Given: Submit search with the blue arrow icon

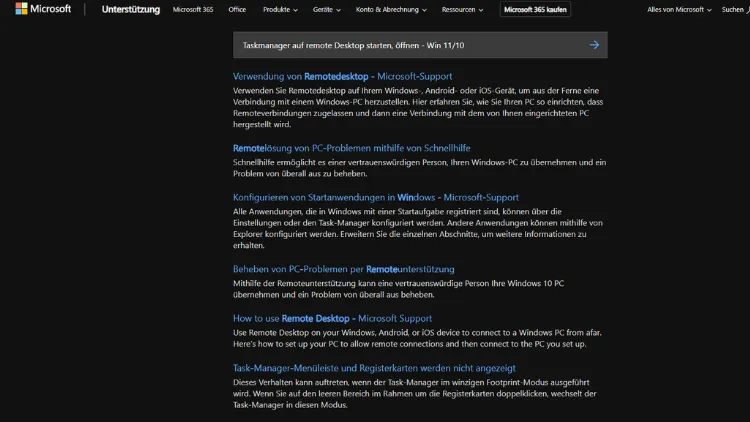Looking at the screenshot, I should click(594, 45).
